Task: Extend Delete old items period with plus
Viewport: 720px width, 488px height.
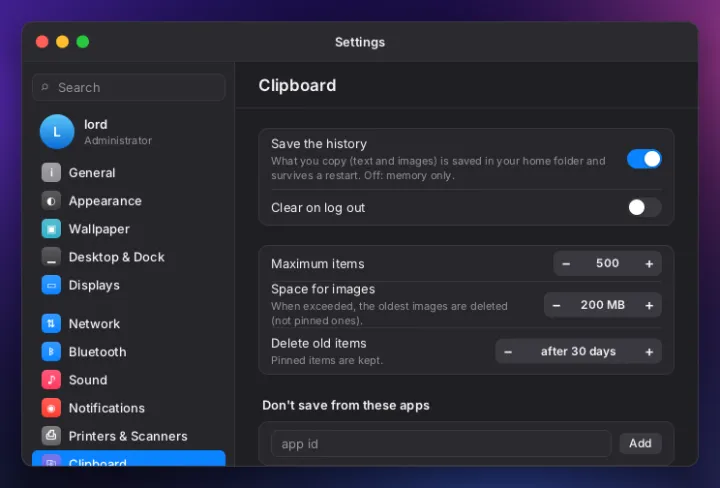Action: tap(649, 352)
